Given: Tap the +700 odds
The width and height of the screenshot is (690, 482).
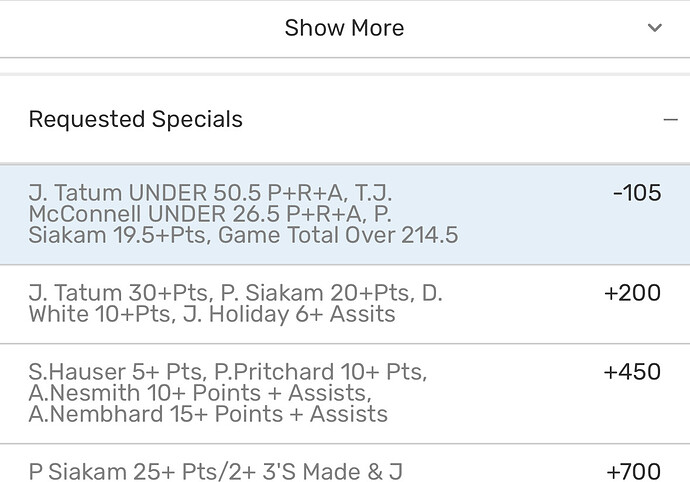Looking at the screenshot, I should point(633,469).
